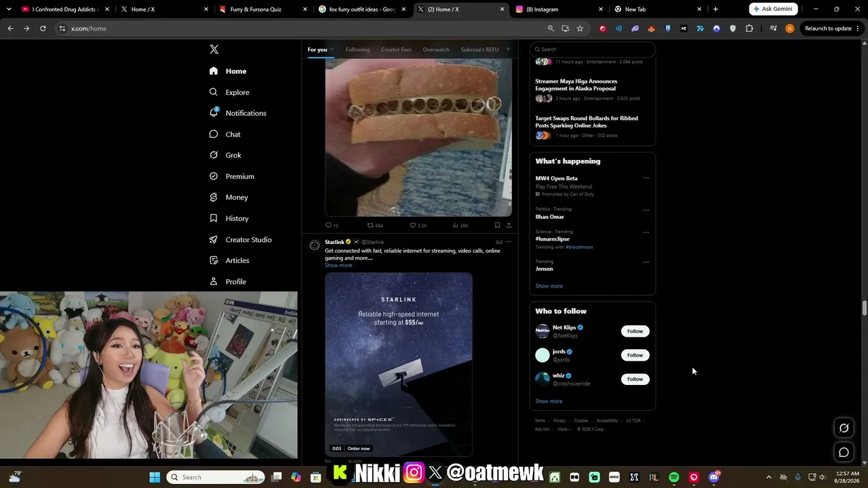
Task: Click Relaunch to update button
Action: (x=832, y=28)
